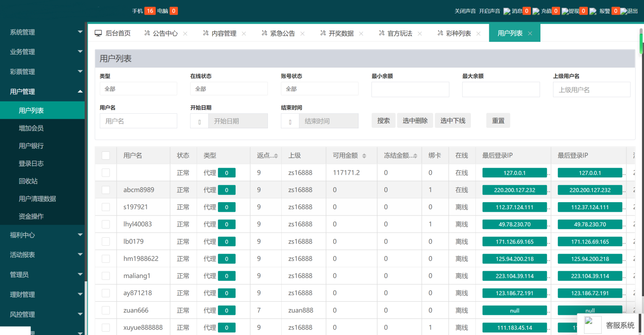
Task: Sort by 可用金额 column arrows
Action: [364, 156]
